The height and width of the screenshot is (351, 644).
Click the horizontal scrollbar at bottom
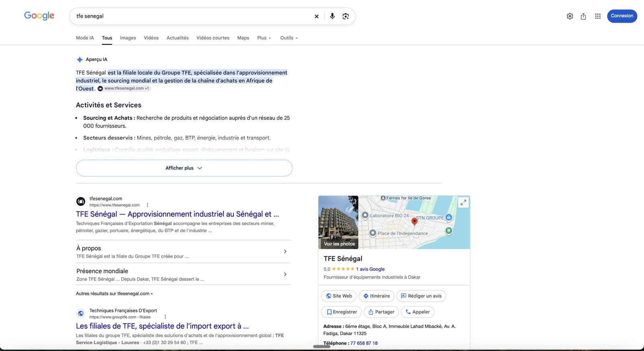pos(322,346)
